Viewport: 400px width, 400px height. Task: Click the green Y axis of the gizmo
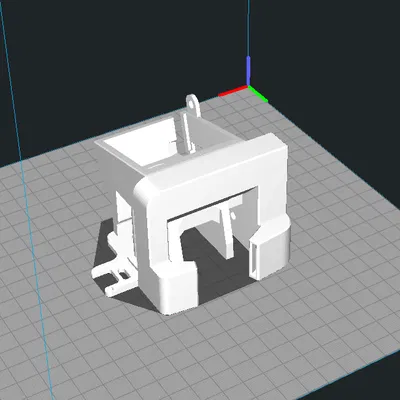click(258, 94)
